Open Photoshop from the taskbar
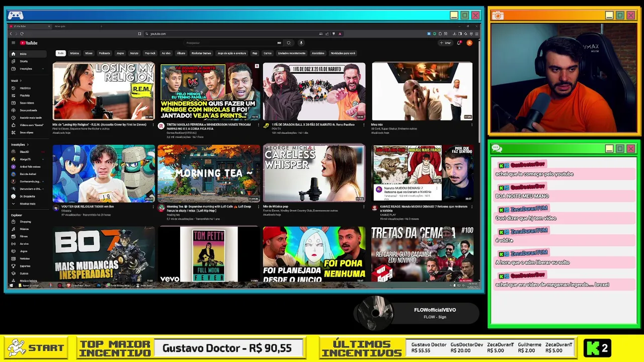 [x=99, y=286]
